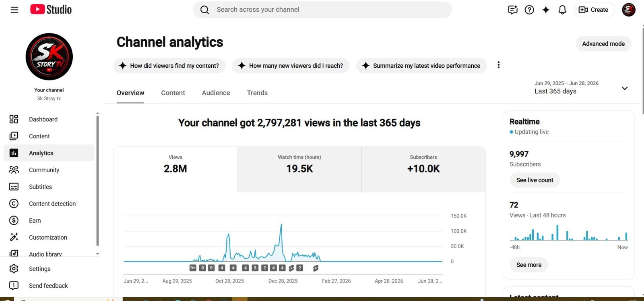Click the rightmost Shorts marker on chart
The image size is (644, 301).
[x=316, y=268]
